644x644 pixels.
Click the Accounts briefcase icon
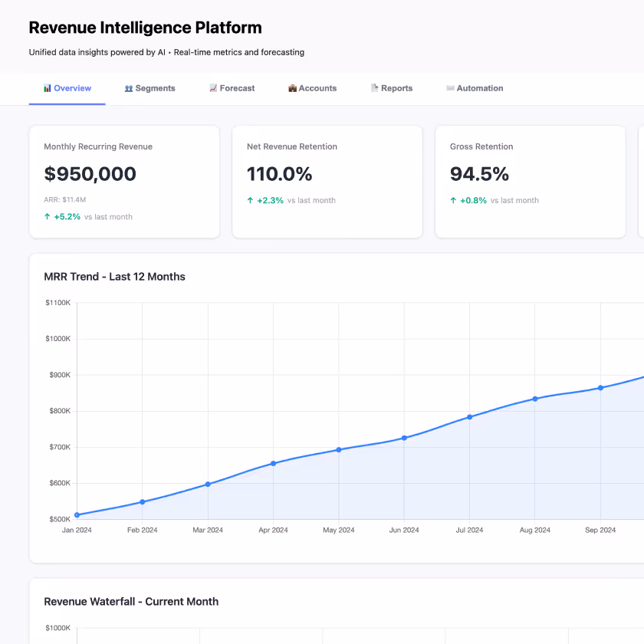tap(292, 87)
